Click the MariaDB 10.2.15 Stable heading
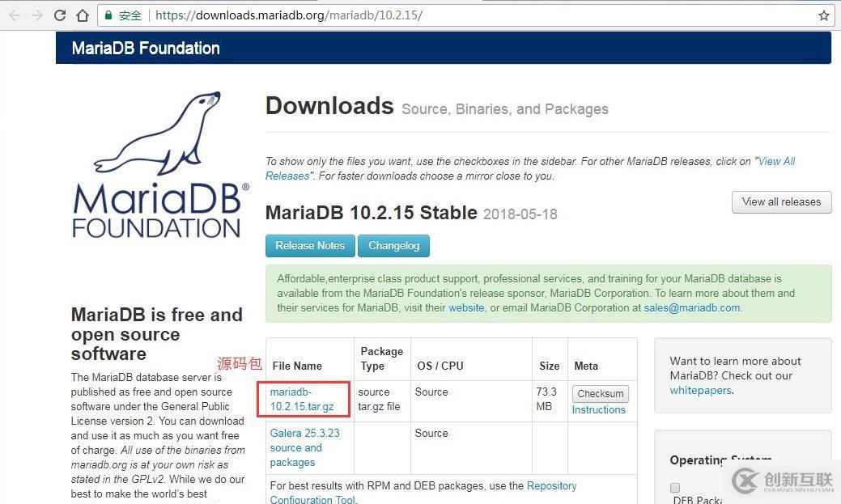 coord(372,213)
